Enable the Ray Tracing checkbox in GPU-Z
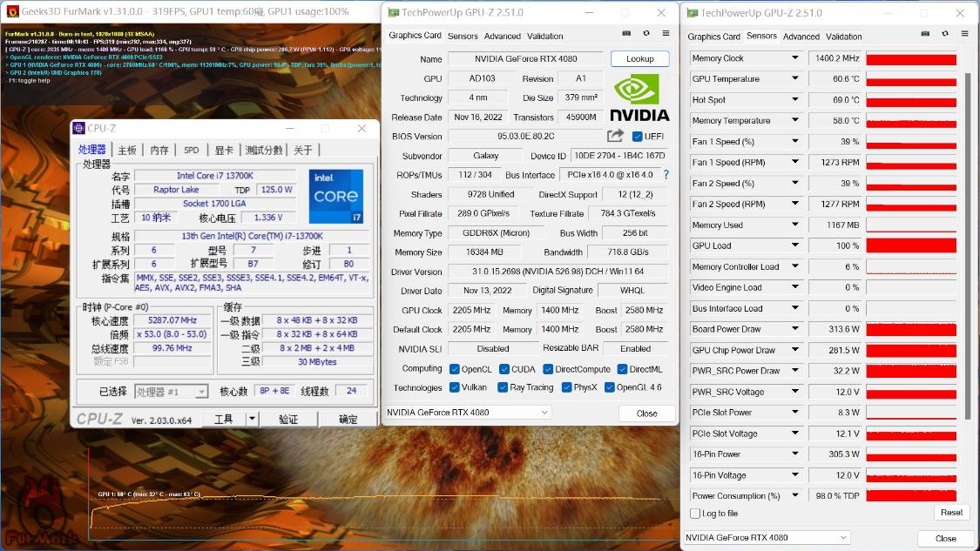This screenshot has width=980, height=551. 502,387
